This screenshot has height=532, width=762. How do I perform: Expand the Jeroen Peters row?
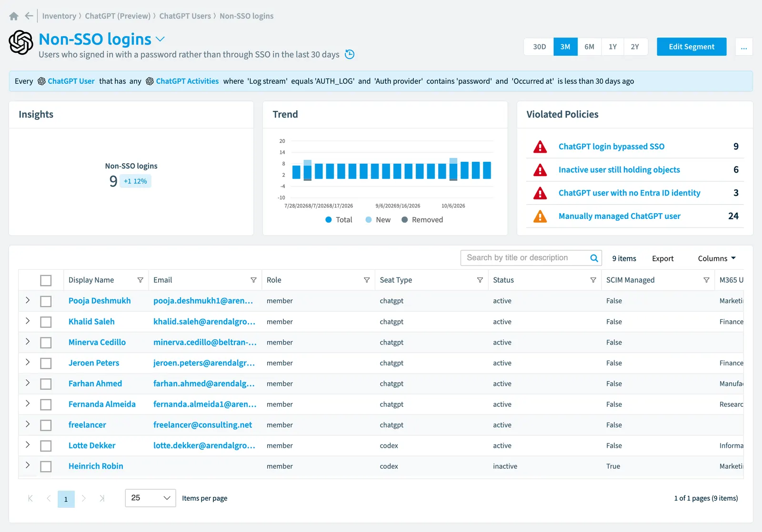pyautogui.click(x=28, y=363)
